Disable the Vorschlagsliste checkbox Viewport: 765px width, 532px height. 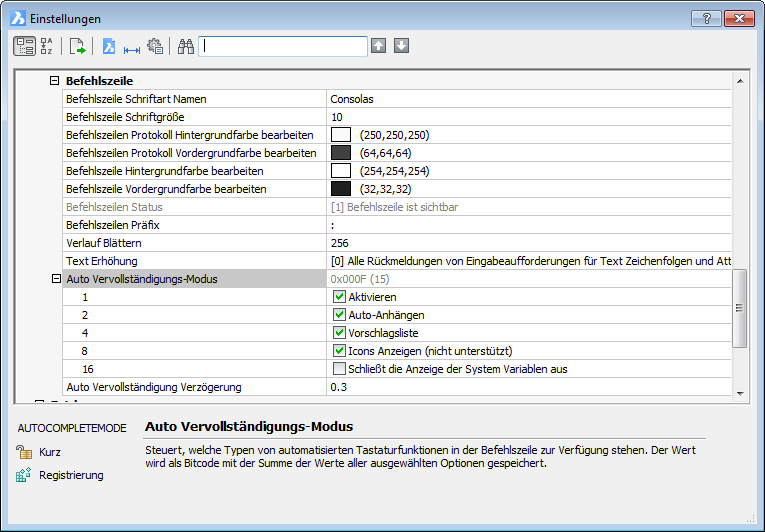coord(339,333)
